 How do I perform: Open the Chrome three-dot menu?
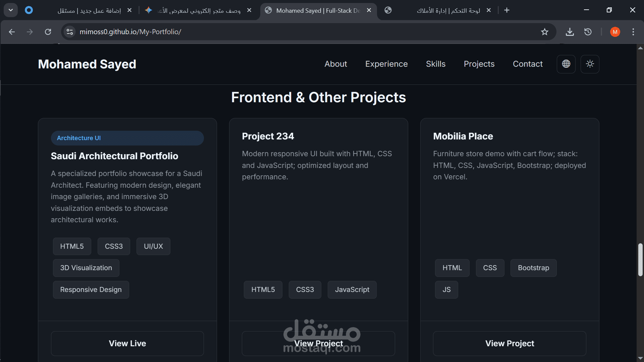pyautogui.click(x=633, y=32)
